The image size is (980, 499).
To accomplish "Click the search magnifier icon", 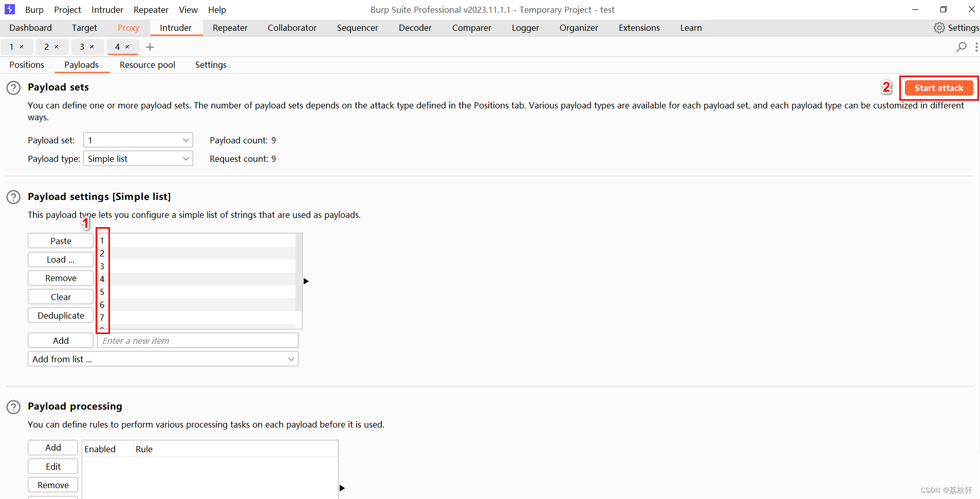I will [x=961, y=47].
